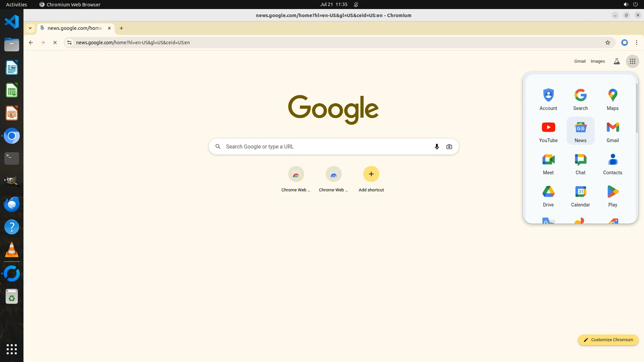
Task: Open a new tab with plus button
Action: click(121, 28)
